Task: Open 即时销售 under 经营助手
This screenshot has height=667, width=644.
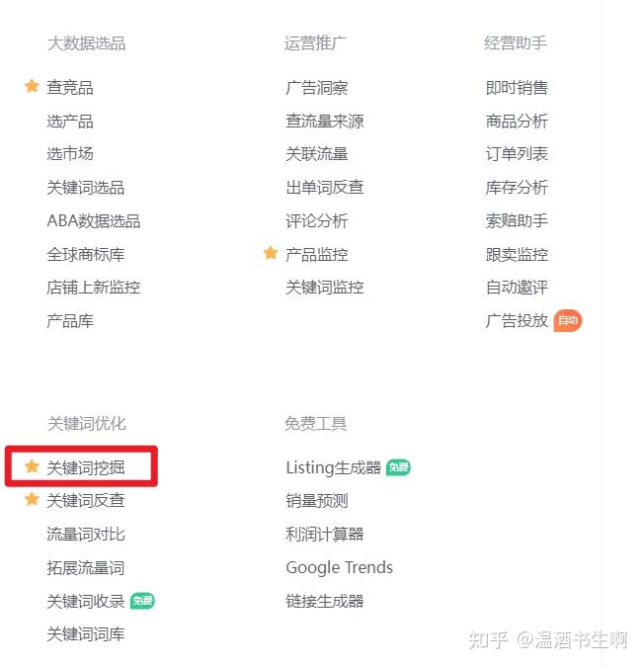Action: 517,88
